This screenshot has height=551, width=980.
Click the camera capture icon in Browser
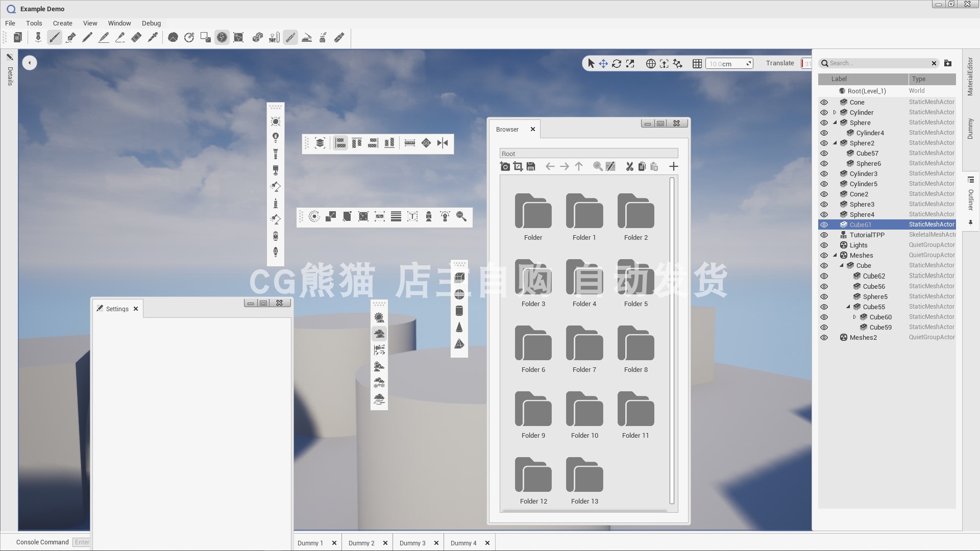tap(505, 166)
